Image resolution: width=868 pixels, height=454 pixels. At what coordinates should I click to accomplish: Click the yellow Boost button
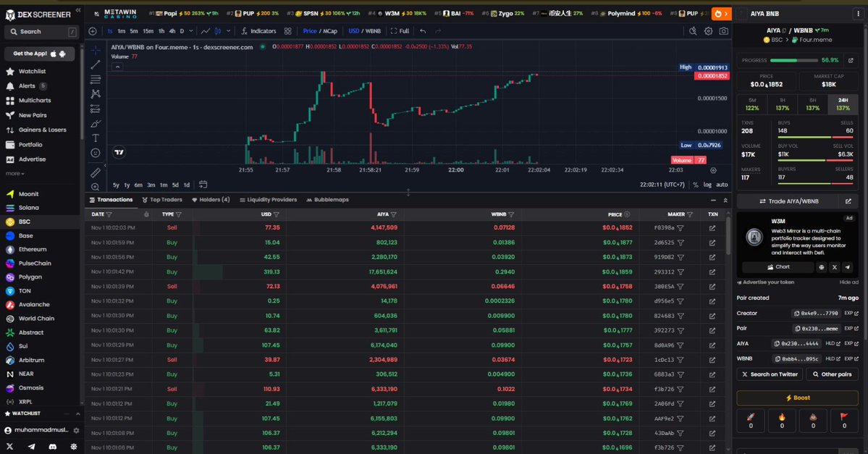click(797, 398)
